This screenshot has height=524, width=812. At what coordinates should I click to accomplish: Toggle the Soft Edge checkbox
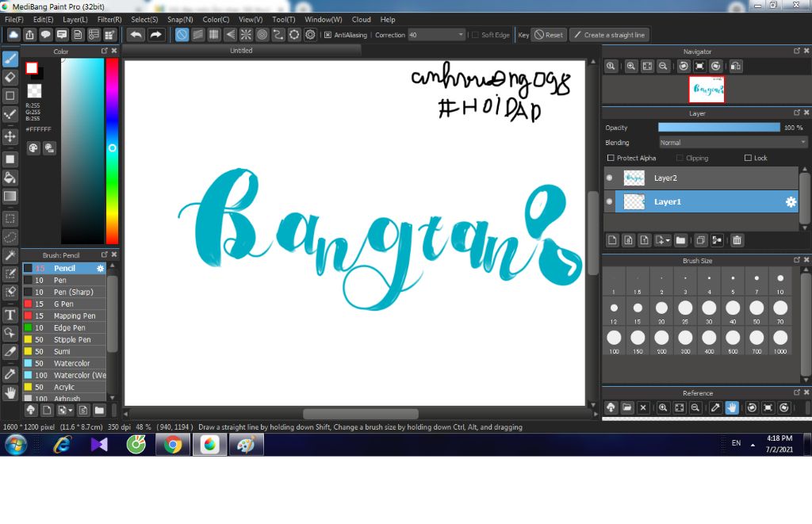click(x=475, y=35)
